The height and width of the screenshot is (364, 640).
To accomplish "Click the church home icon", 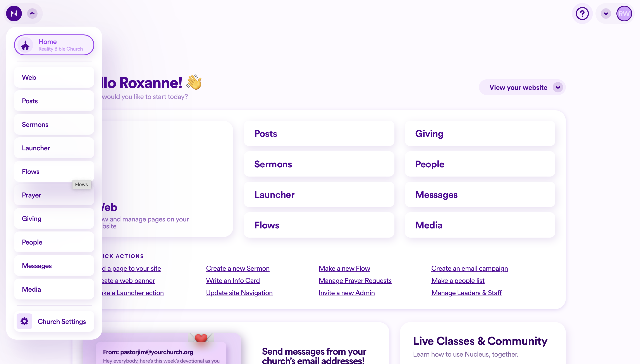I will [x=25, y=45].
